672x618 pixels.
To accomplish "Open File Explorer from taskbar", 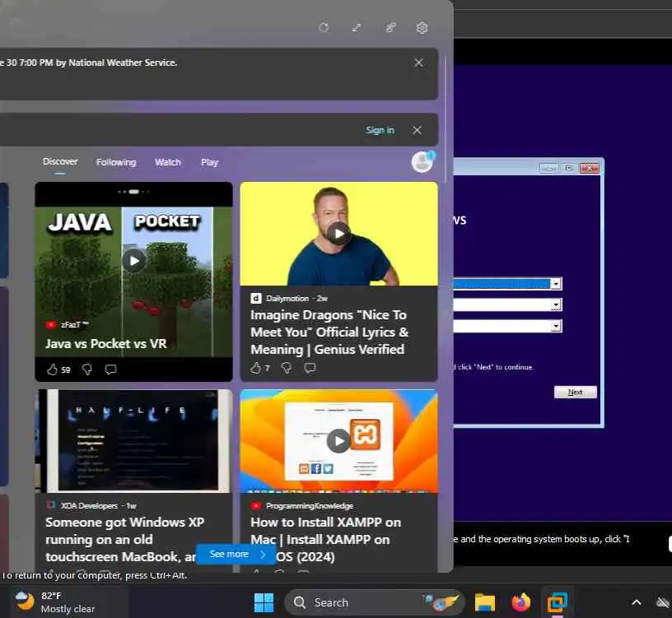I will (485, 602).
